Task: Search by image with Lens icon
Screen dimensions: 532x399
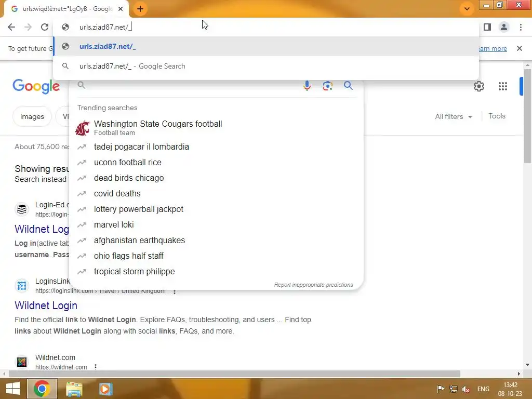Action: [x=327, y=86]
